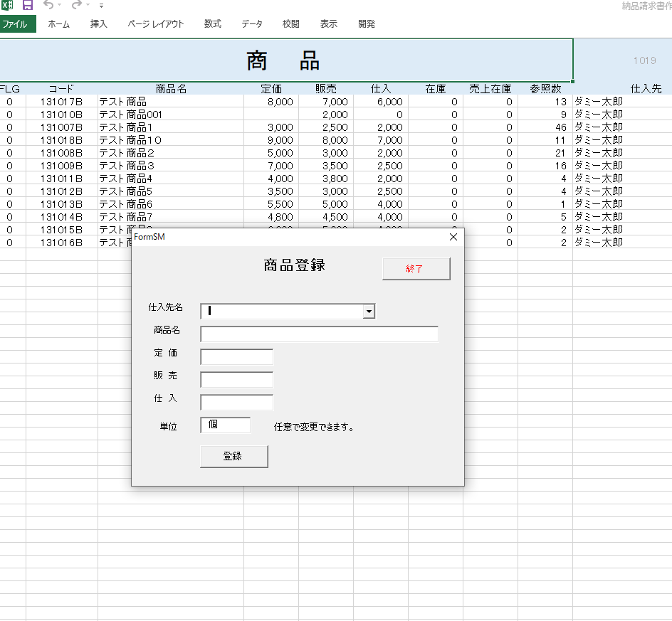Select the テスト商品001 name cell

coord(171,115)
